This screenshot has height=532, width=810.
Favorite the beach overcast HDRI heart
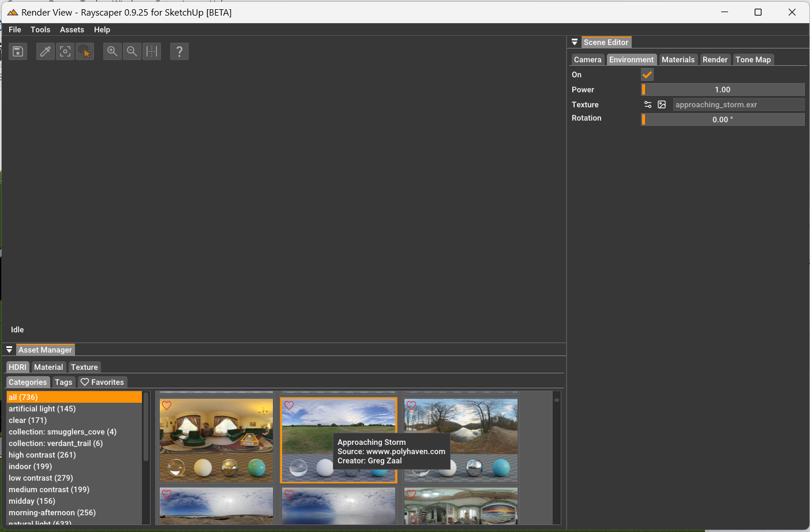click(167, 494)
